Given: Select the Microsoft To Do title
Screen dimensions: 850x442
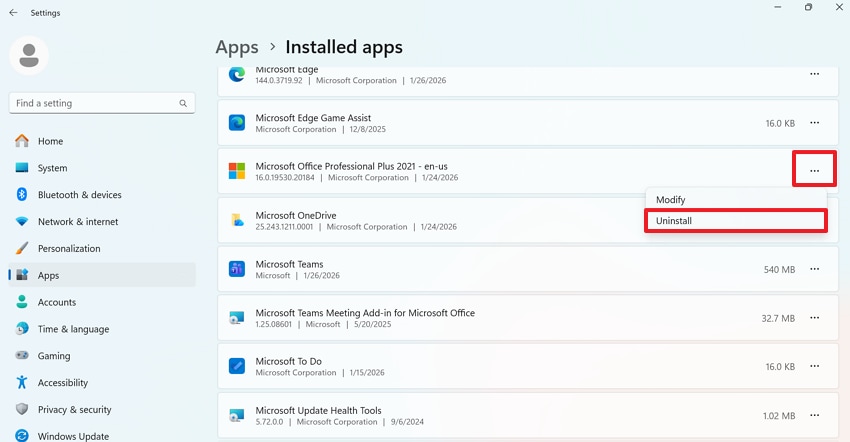Looking at the screenshot, I should coord(288,361).
